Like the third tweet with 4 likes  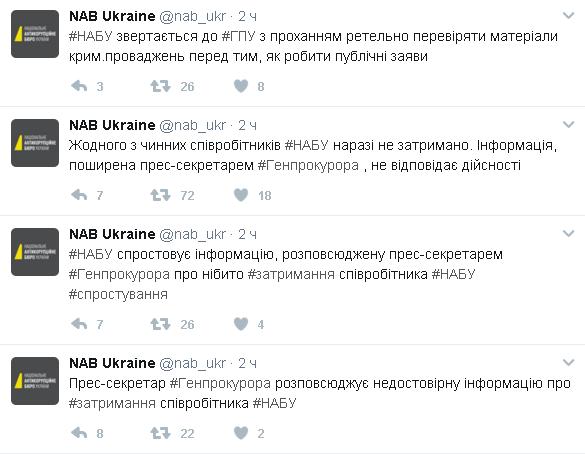tap(241, 324)
